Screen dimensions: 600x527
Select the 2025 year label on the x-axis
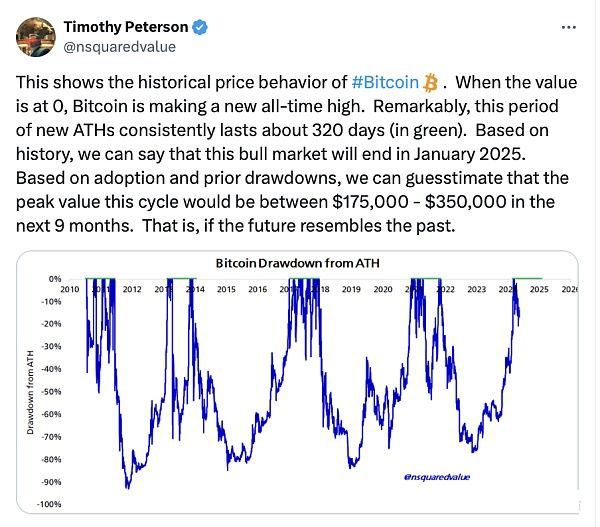click(539, 289)
